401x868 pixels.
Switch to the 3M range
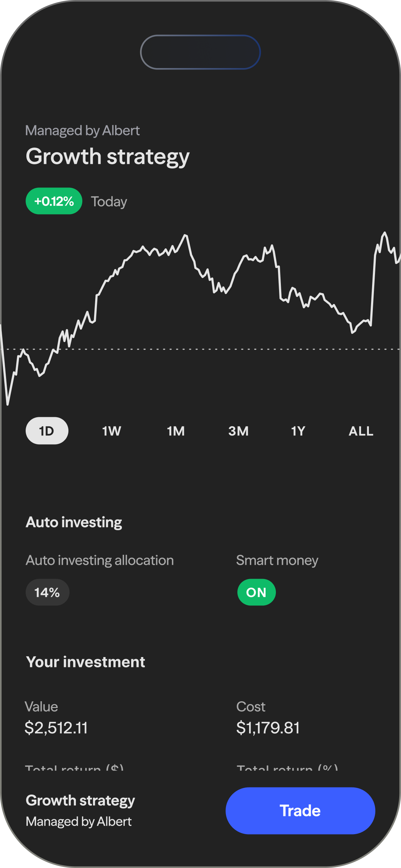[x=238, y=431]
